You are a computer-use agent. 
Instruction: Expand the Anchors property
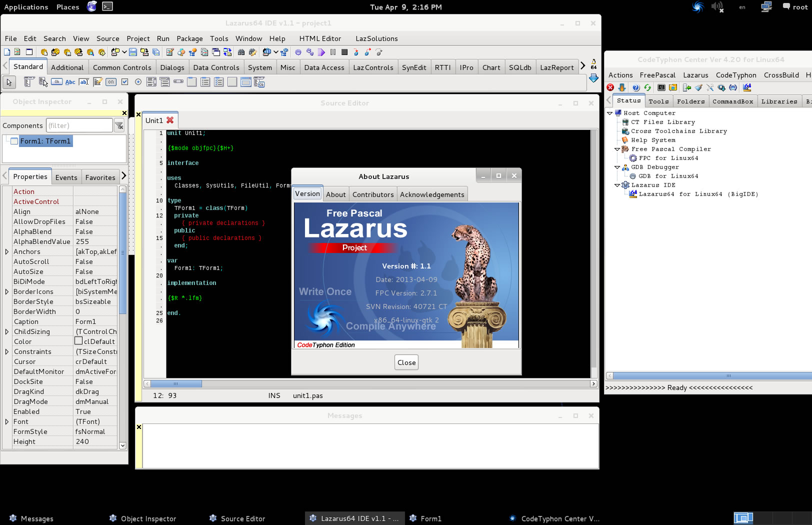[x=7, y=251]
